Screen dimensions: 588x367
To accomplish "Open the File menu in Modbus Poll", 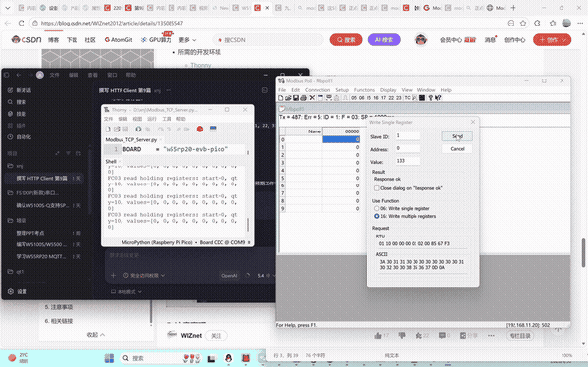I will tap(282, 90).
